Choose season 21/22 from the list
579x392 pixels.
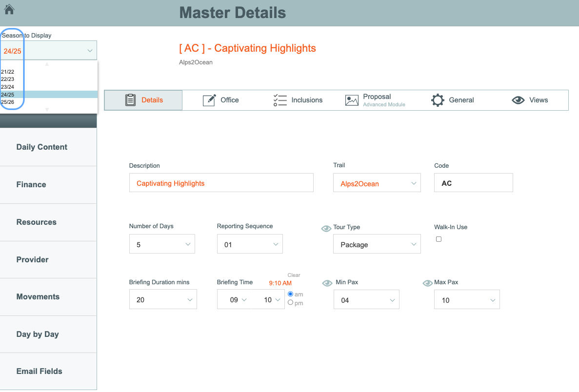pos(48,72)
